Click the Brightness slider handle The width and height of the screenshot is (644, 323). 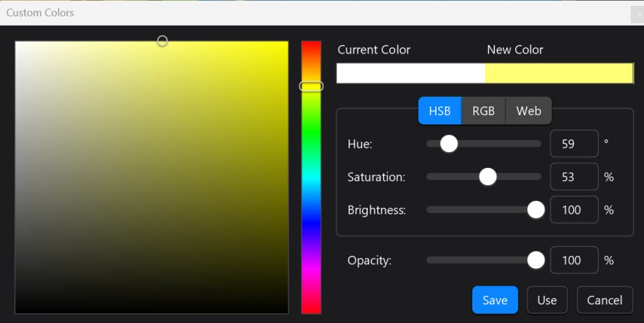tap(535, 209)
